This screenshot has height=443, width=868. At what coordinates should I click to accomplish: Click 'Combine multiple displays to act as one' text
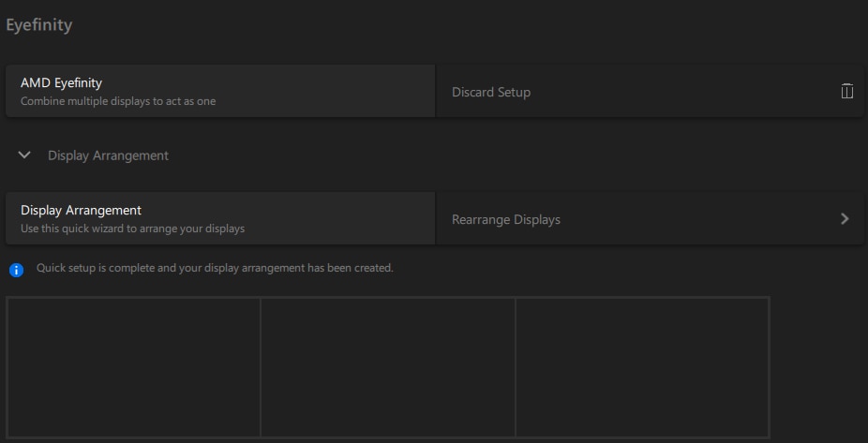point(118,101)
